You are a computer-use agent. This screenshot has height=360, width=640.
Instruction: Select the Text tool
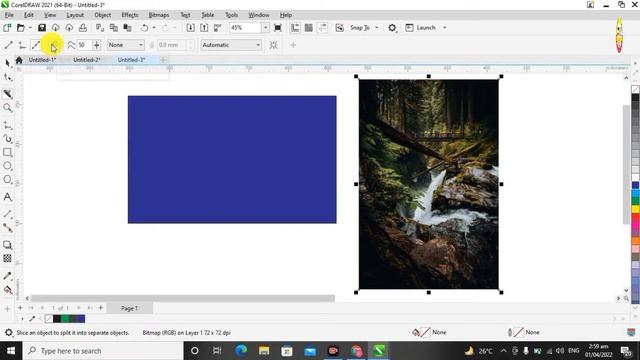click(7, 197)
